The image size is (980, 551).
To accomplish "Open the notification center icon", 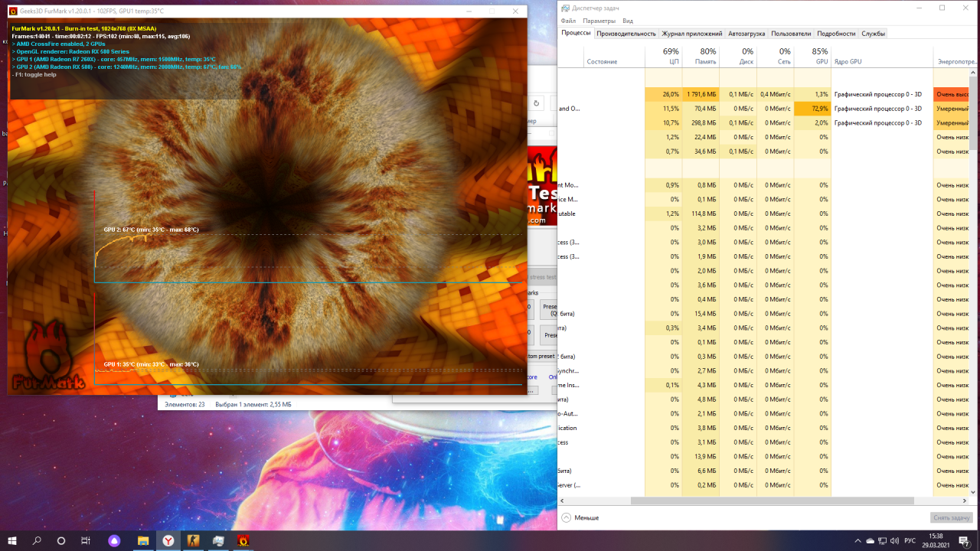I will pos(965,541).
